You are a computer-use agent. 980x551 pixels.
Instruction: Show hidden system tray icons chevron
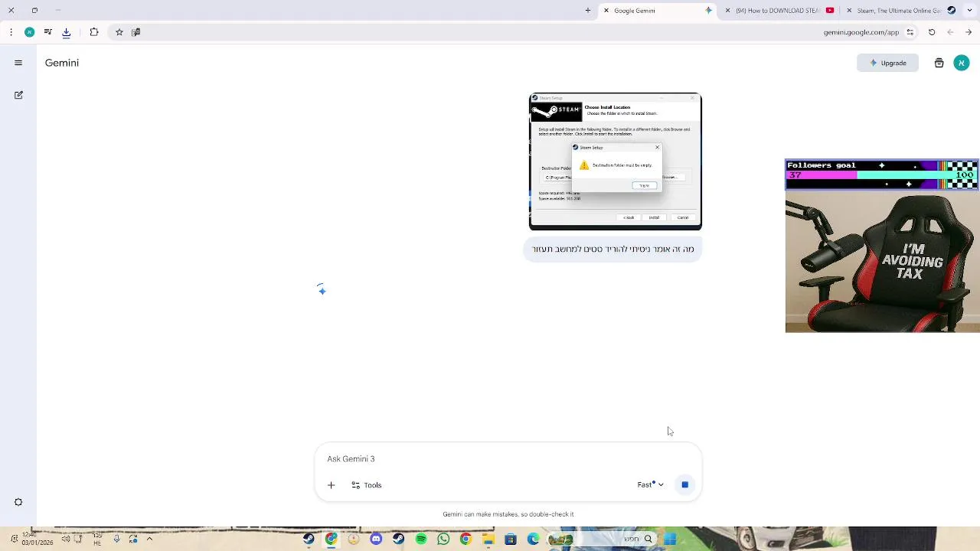tap(149, 540)
